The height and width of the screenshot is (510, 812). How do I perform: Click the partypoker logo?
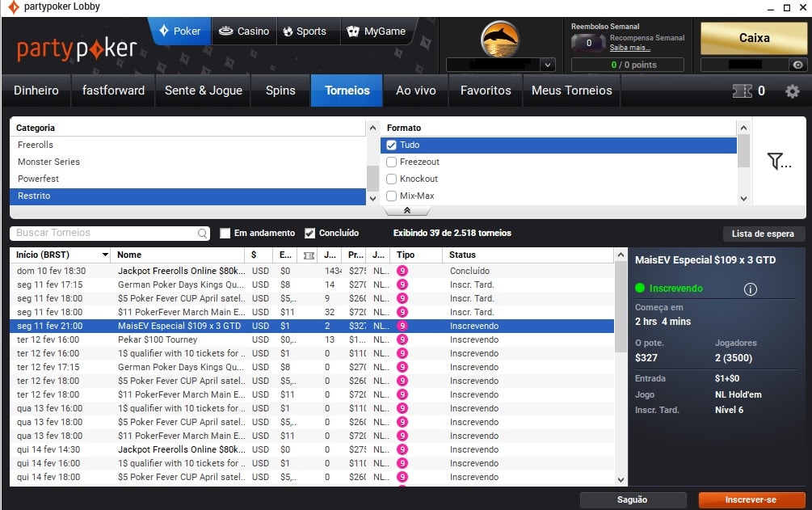77,48
